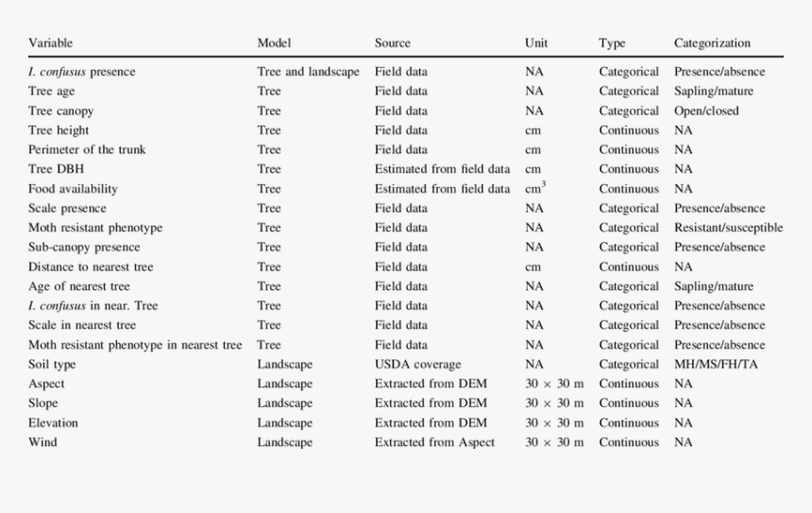The image size is (812, 513).
Task: Select the Source column header
Action: pyautogui.click(x=393, y=43)
